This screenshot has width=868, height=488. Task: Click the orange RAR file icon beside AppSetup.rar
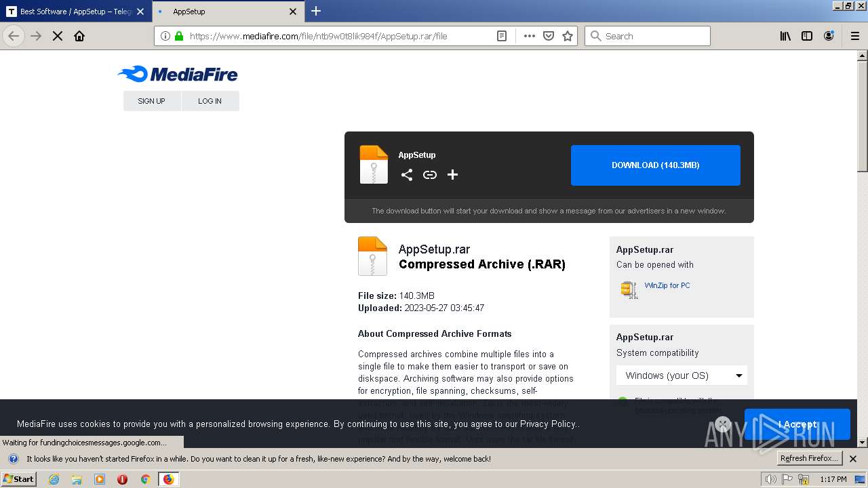click(372, 256)
